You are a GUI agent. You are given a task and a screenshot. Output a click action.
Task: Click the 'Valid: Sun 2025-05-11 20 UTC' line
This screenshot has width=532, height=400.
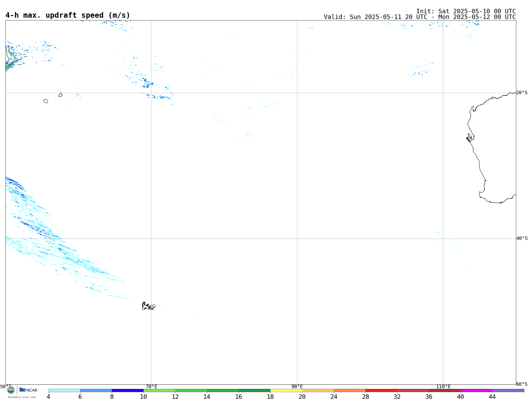coord(420,17)
